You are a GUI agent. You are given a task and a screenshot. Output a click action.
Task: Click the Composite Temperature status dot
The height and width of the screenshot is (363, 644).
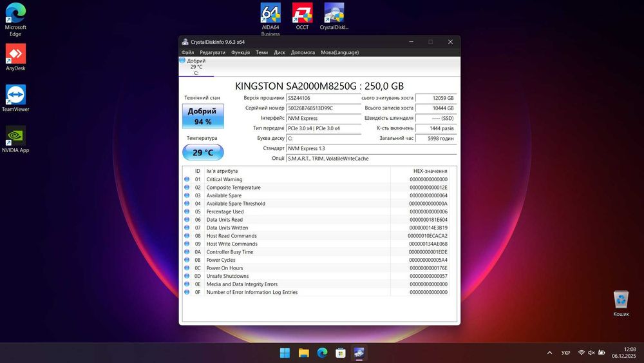(187, 188)
